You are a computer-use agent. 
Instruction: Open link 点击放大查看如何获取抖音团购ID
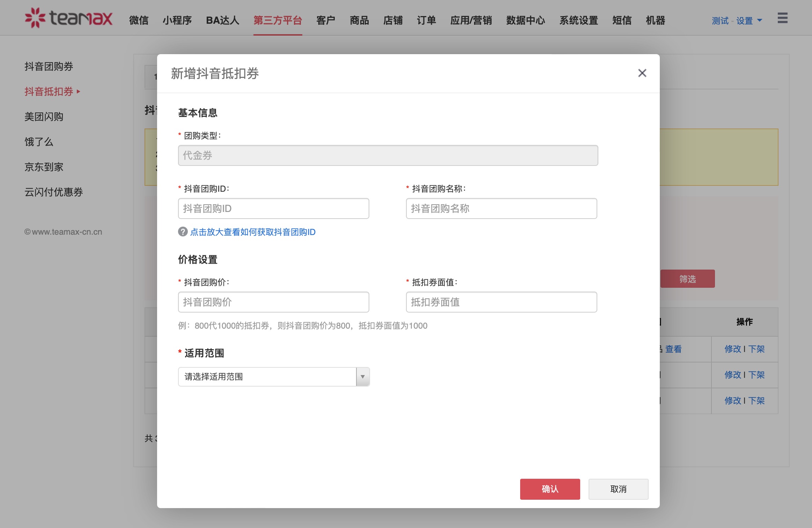point(253,232)
